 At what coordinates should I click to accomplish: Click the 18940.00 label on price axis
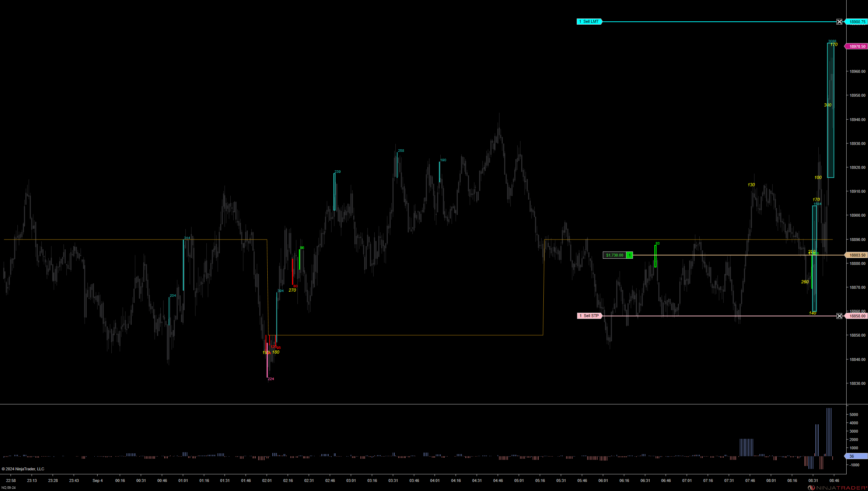(857, 120)
